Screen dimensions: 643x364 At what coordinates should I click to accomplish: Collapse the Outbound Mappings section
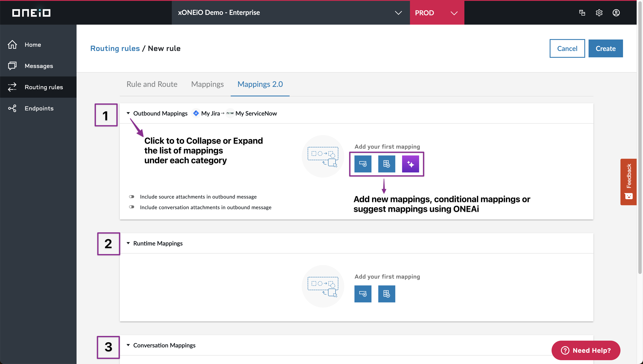128,113
